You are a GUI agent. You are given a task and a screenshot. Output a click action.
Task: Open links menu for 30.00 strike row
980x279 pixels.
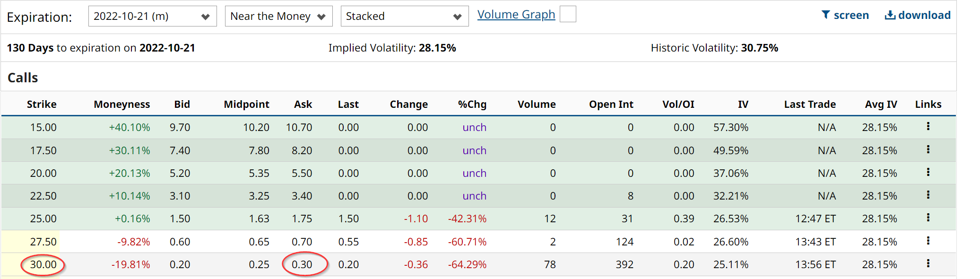[928, 263]
